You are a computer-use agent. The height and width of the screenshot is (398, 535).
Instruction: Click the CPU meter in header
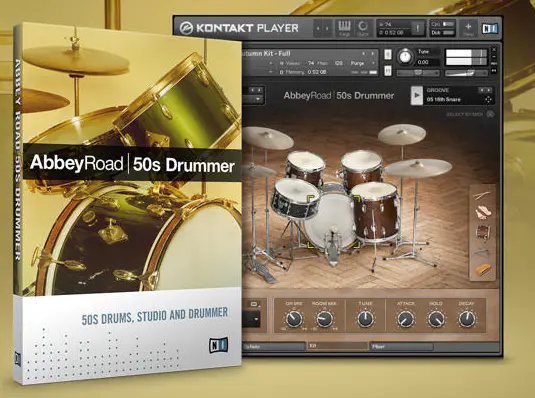coord(443,24)
